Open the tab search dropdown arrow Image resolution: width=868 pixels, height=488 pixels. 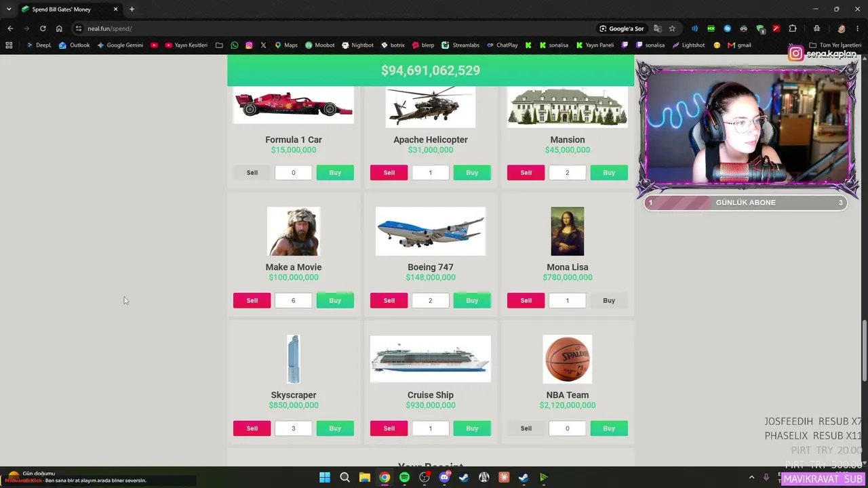tap(9, 9)
